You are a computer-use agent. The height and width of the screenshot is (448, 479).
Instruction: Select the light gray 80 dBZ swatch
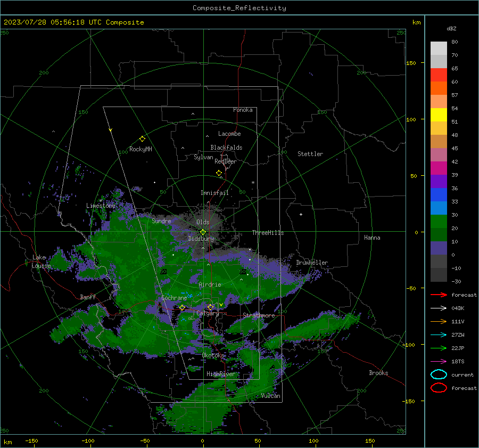pos(439,48)
